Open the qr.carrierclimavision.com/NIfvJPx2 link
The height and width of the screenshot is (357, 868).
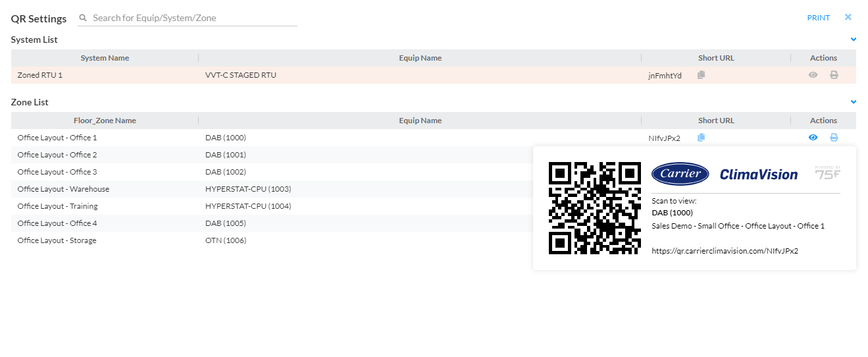[x=725, y=251]
